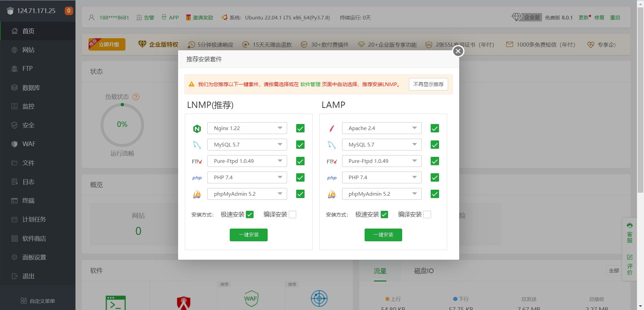Screen dimensions: 644x310
Task: Click the radar target software icon in 软件 panel
Action: pos(319,298)
